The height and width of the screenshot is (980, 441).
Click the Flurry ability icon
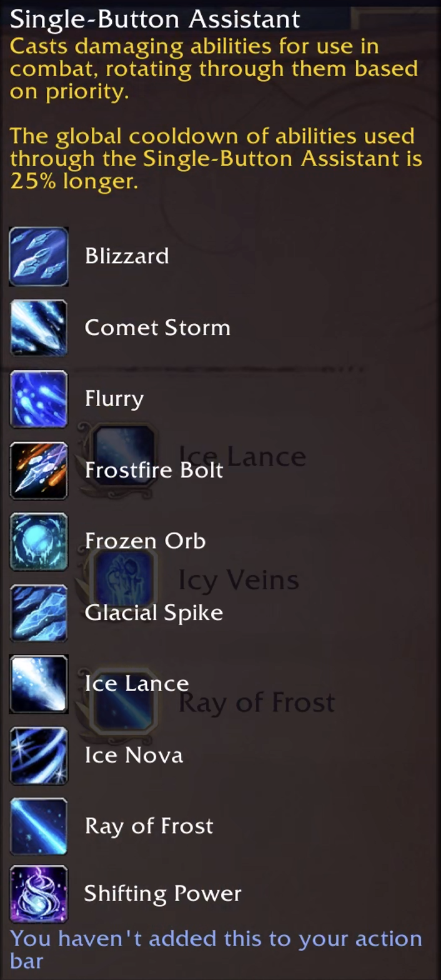click(39, 399)
